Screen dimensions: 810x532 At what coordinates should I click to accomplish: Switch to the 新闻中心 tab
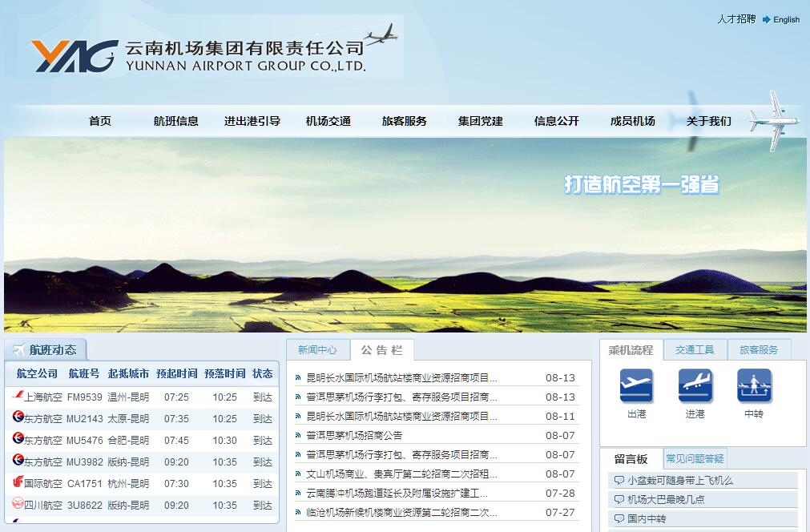click(x=317, y=350)
